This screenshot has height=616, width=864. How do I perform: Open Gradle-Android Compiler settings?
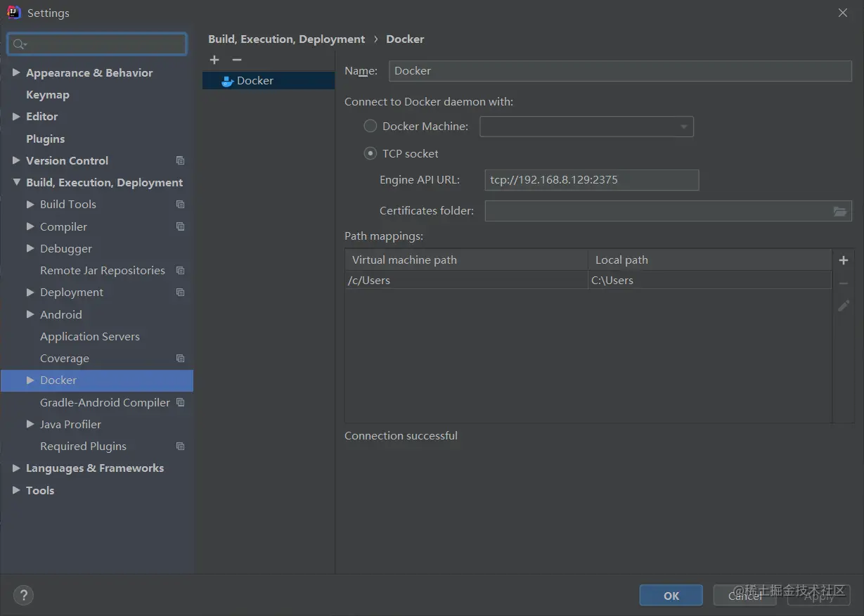coord(105,402)
